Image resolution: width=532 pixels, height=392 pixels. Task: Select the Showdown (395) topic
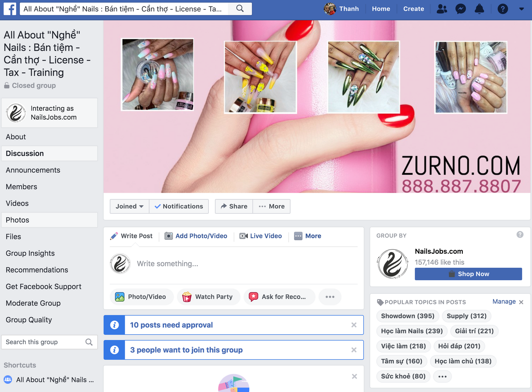[408, 316]
